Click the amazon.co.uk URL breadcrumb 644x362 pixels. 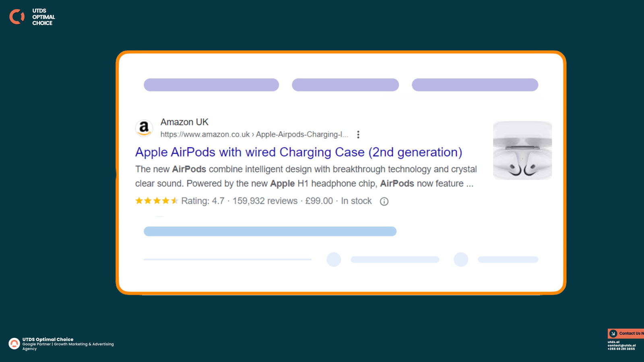254,134
